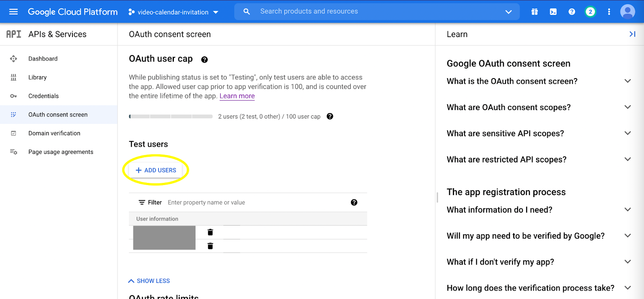Click the panel resize handle beside Learn panel
This screenshot has height=299, width=644.
[x=437, y=197]
